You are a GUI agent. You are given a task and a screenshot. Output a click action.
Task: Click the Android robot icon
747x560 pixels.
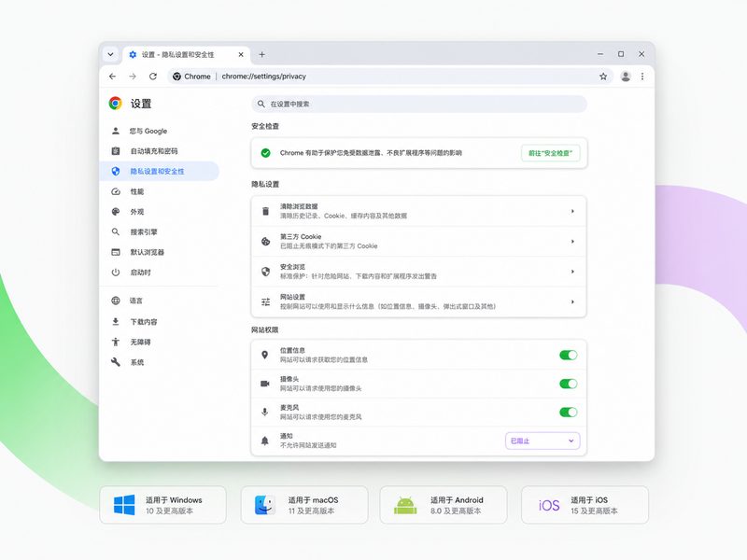tap(405, 505)
